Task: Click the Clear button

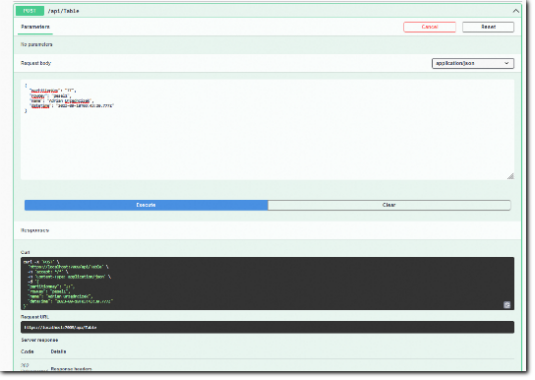Action: coord(389,205)
